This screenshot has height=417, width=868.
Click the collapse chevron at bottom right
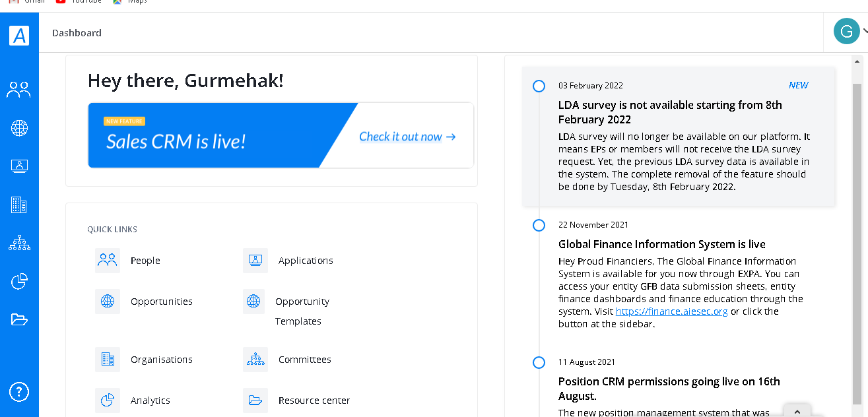[797, 411]
